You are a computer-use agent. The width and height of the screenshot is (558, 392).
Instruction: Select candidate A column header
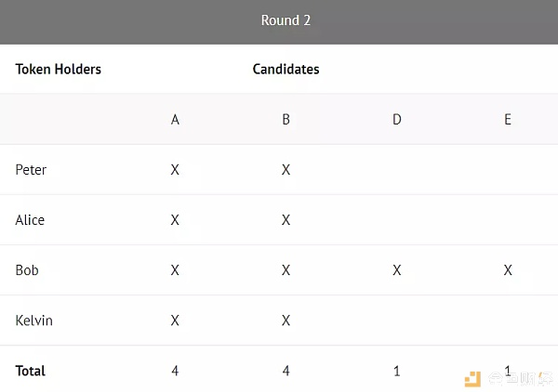[175, 120]
